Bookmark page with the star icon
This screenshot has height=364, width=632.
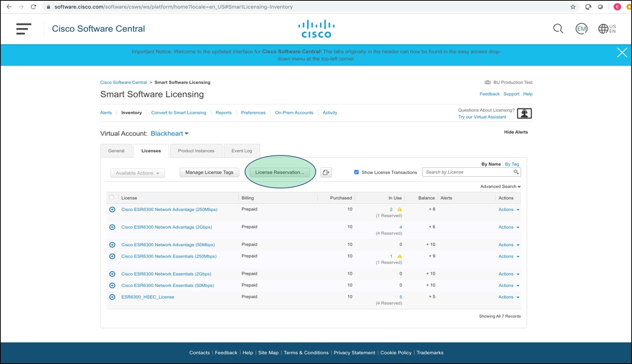[573, 7]
